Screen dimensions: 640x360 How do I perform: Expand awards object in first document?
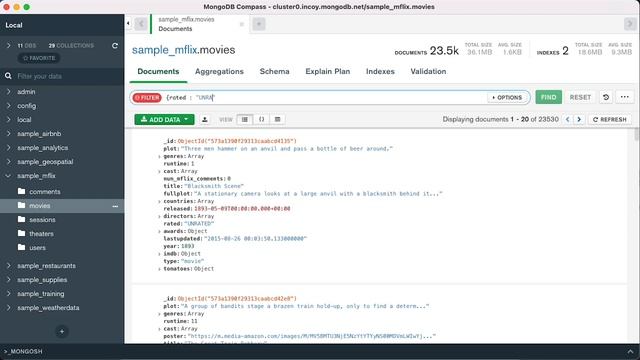[159, 231]
